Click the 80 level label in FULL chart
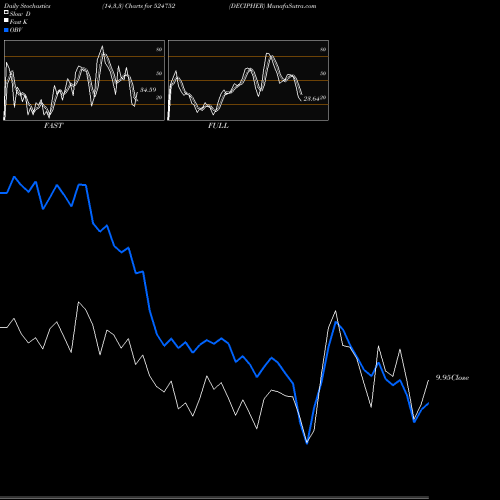500x500 pixels. tap(323, 49)
